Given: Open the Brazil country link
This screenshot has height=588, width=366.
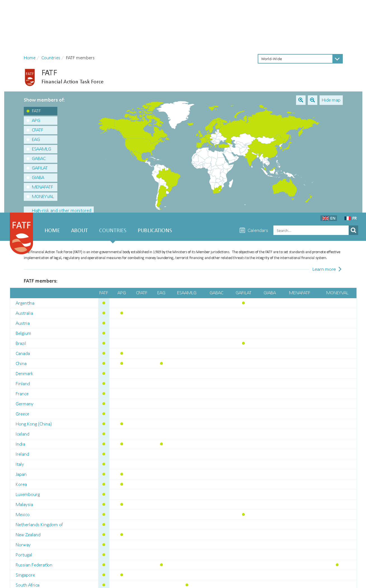Looking at the screenshot, I should coord(21,344).
